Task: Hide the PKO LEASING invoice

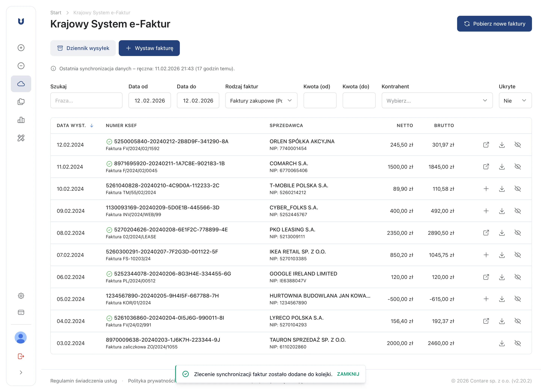Action: 518,233
